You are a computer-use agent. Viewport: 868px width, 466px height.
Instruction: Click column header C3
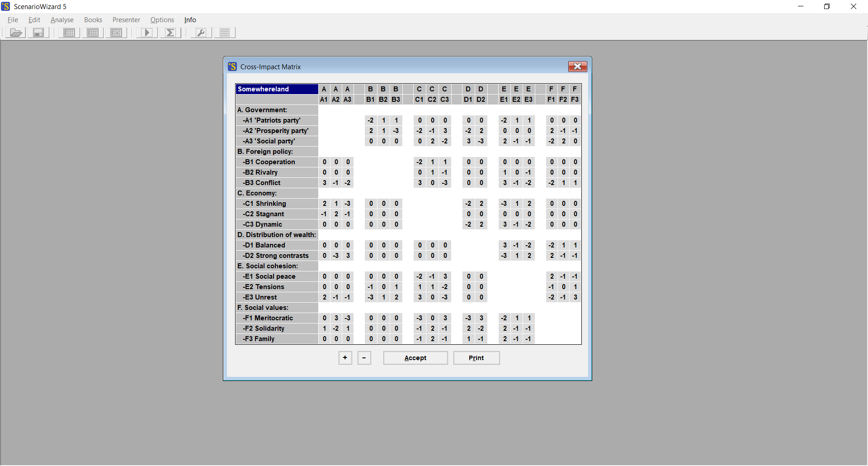pyautogui.click(x=445, y=100)
